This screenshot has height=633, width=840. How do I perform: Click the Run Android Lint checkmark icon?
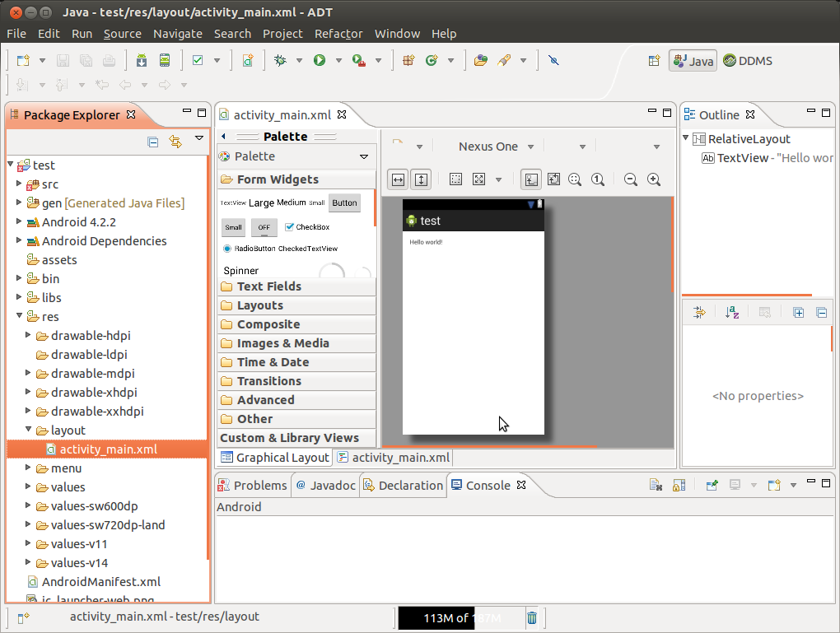point(198,61)
